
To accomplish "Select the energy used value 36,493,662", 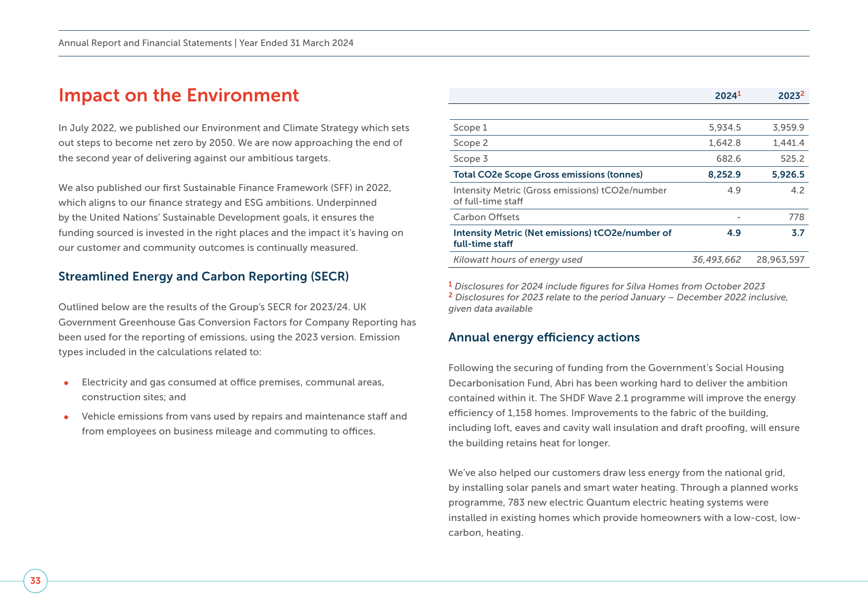I will 717,260.
